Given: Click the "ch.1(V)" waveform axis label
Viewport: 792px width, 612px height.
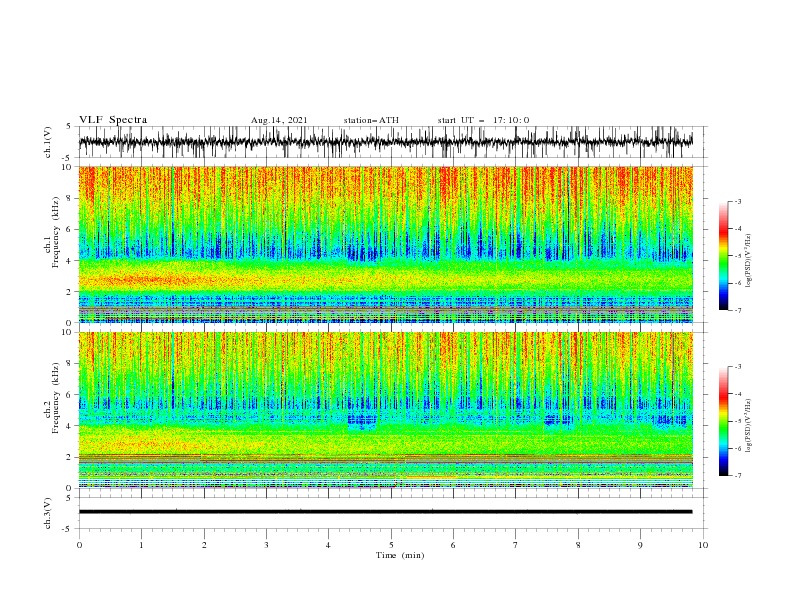Looking at the screenshot, I should (x=48, y=142).
